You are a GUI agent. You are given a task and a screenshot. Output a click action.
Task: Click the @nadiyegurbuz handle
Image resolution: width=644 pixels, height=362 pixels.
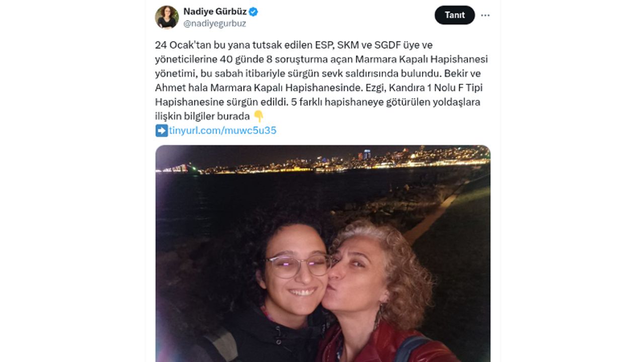(214, 23)
